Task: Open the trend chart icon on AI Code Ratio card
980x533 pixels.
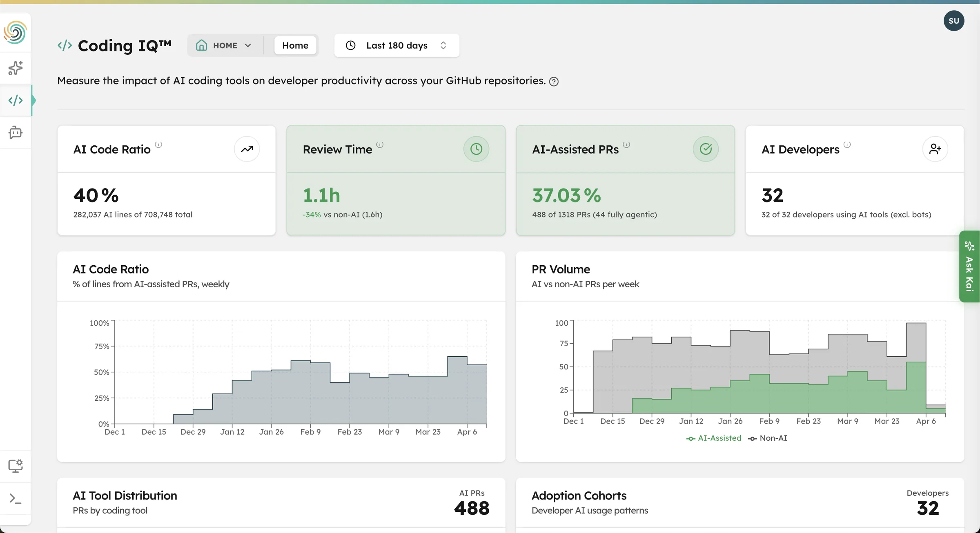Action: [x=247, y=149]
